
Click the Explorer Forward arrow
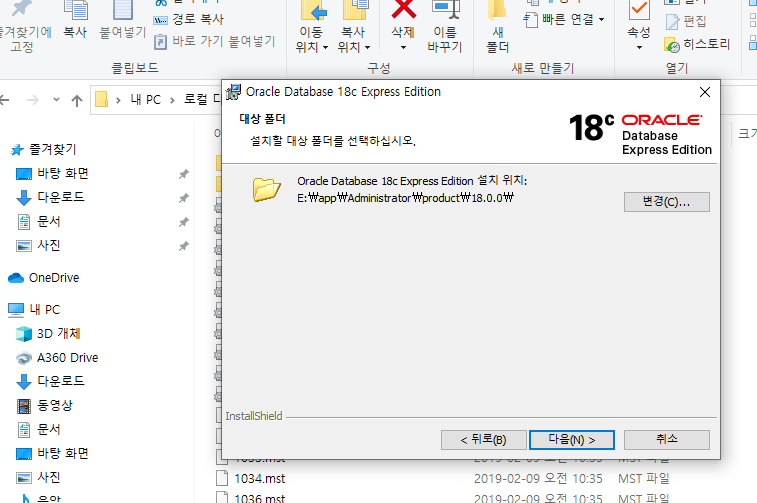(x=33, y=100)
